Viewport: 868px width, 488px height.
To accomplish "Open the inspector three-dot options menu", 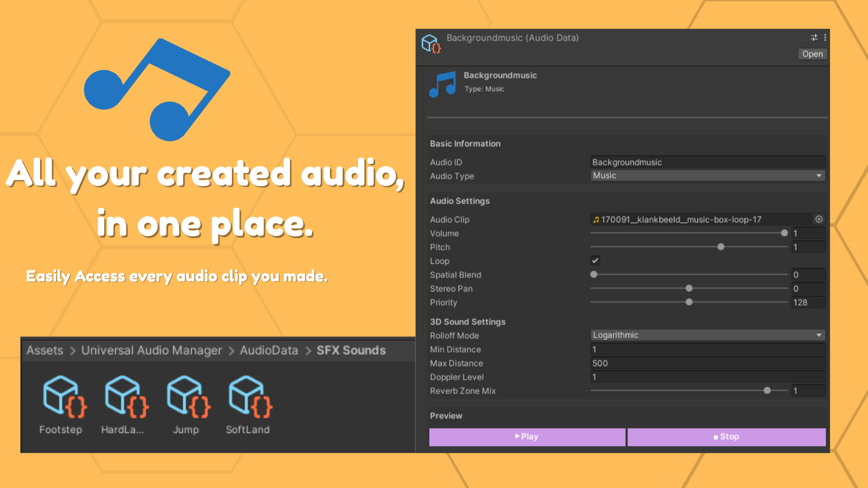I will pos(825,38).
